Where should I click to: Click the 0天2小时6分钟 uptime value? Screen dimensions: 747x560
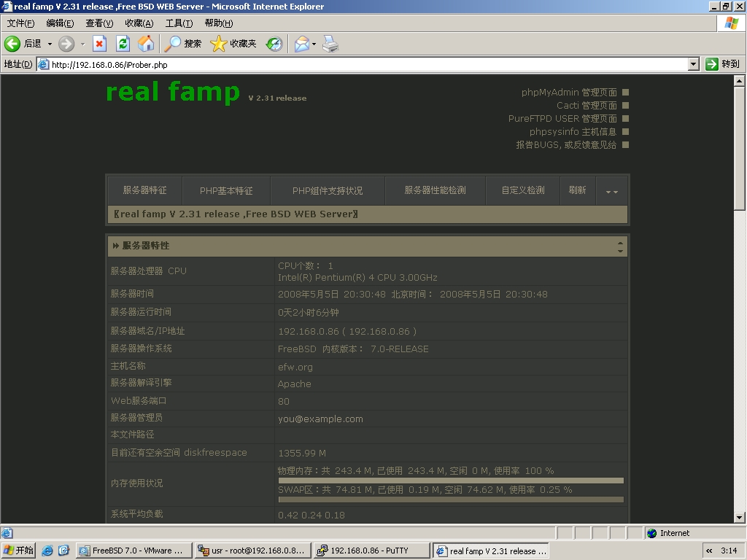pyautogui.click(x=309, y=313)
